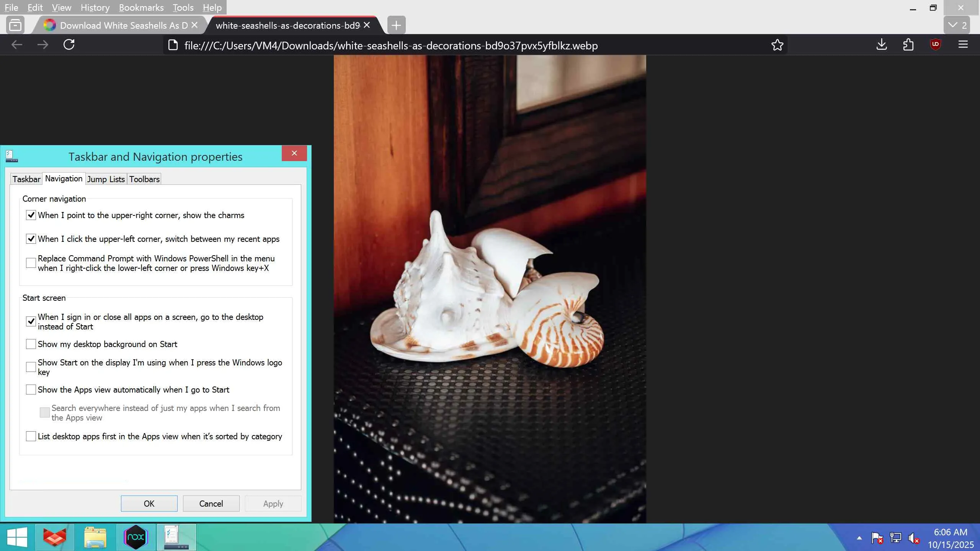980x551 pixels.
Task: Enable Replace Command Prompt with PowerShell
Action: [31, 263]
